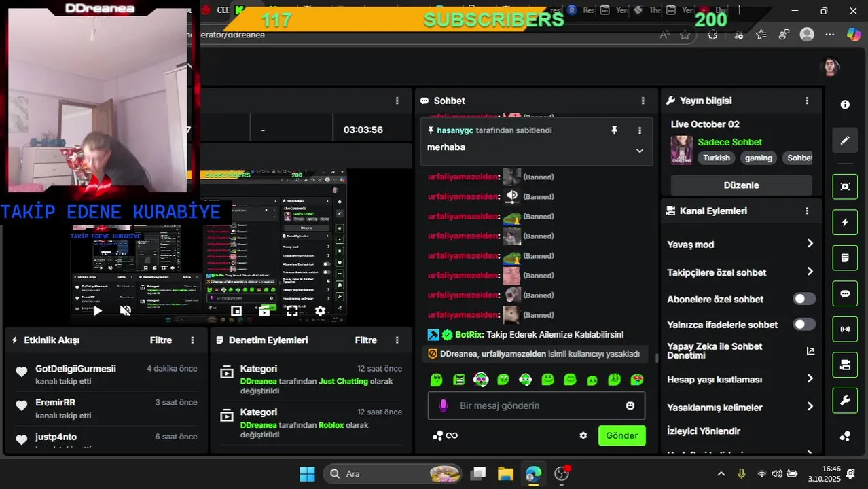Open Denetim Eylemleri three-dot menu
This screenshot has width=868, height=489.
pos(397,340)
